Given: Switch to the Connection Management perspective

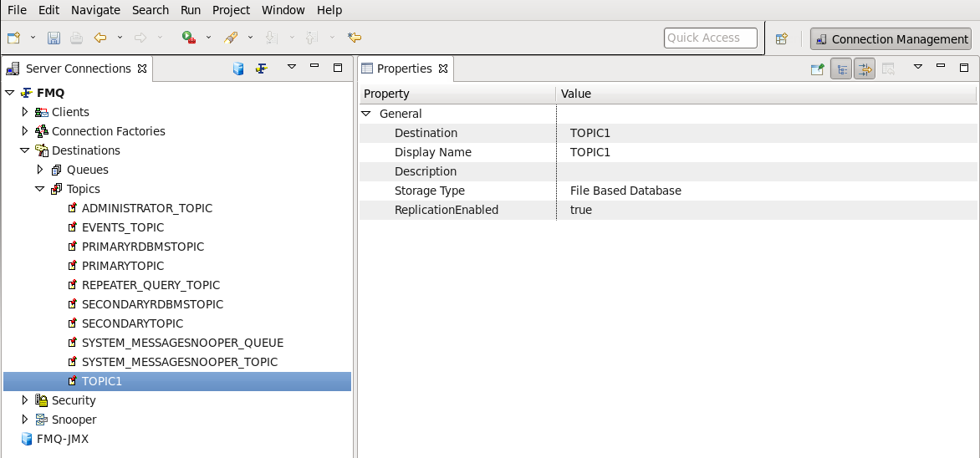Looking at the screenshot, I should click(x=891, y=39).
